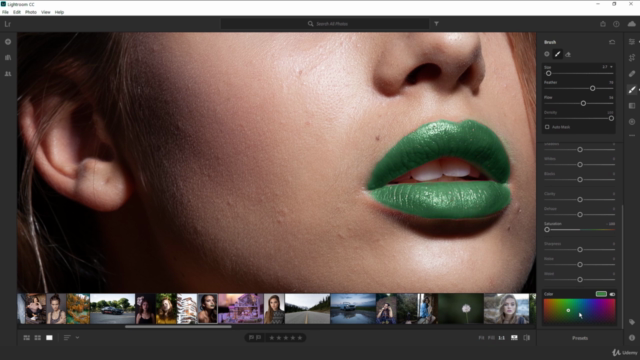Click the Sharpness slider handle
The height and width of the screenshot is (360, 640).
580,249
